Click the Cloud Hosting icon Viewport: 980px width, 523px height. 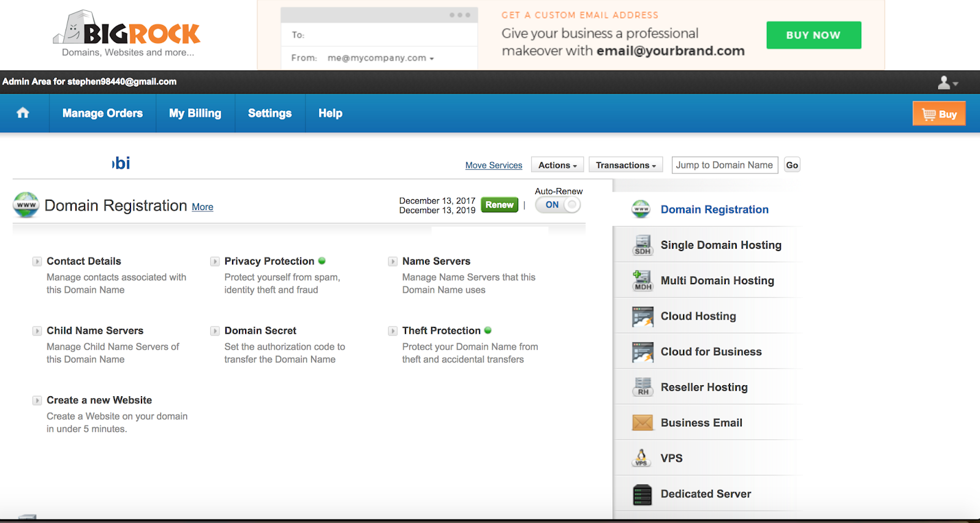pyautogui.click(x=643, y=316)
